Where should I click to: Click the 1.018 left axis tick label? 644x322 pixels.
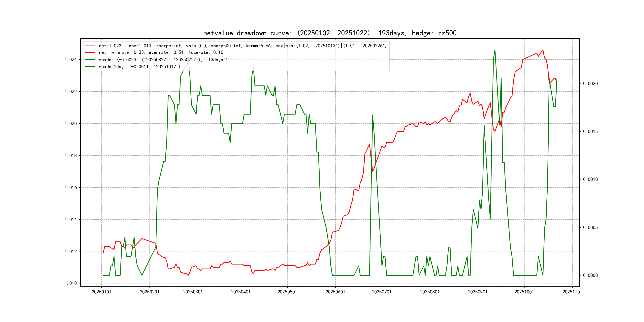tap(71, 155)
